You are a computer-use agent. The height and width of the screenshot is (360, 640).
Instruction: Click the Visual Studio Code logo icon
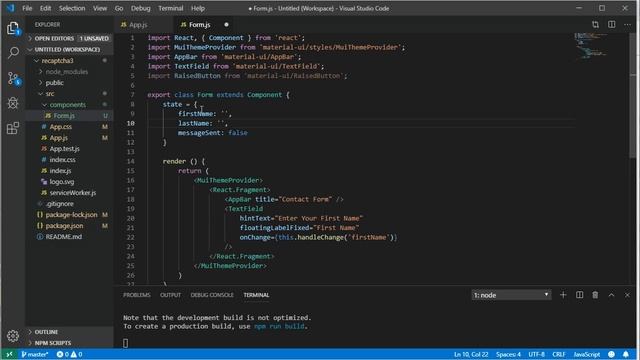(x=10, y=8)
